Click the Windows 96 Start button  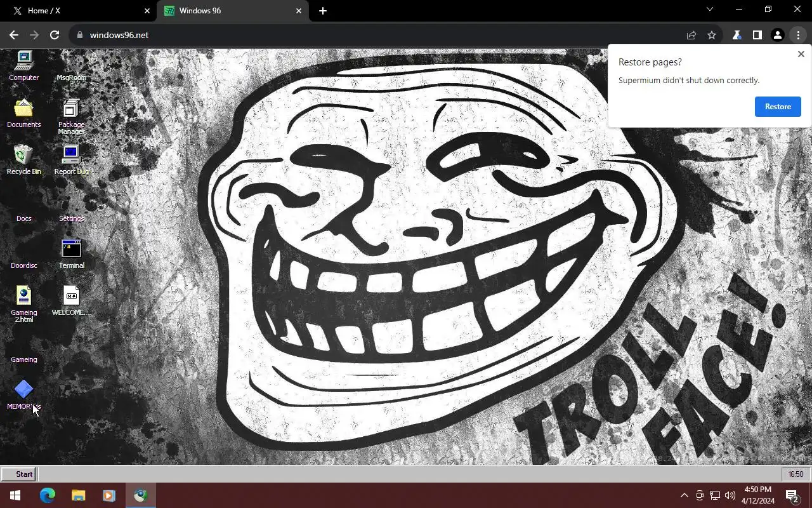coord(18,474)
